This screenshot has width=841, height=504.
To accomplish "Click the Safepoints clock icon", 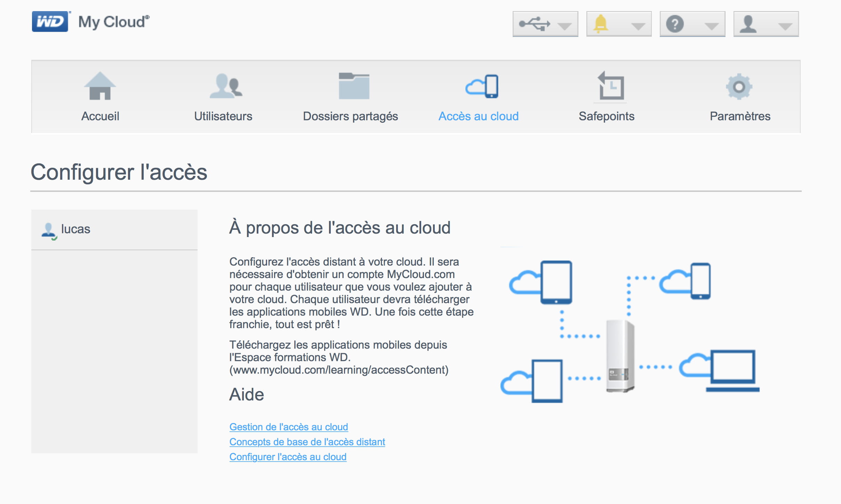I will [611, 86].
